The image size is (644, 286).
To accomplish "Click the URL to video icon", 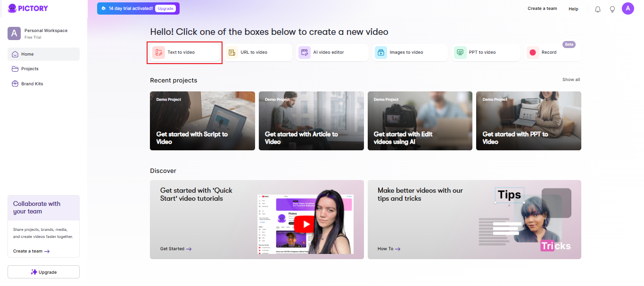I will (x=232, y=52).
